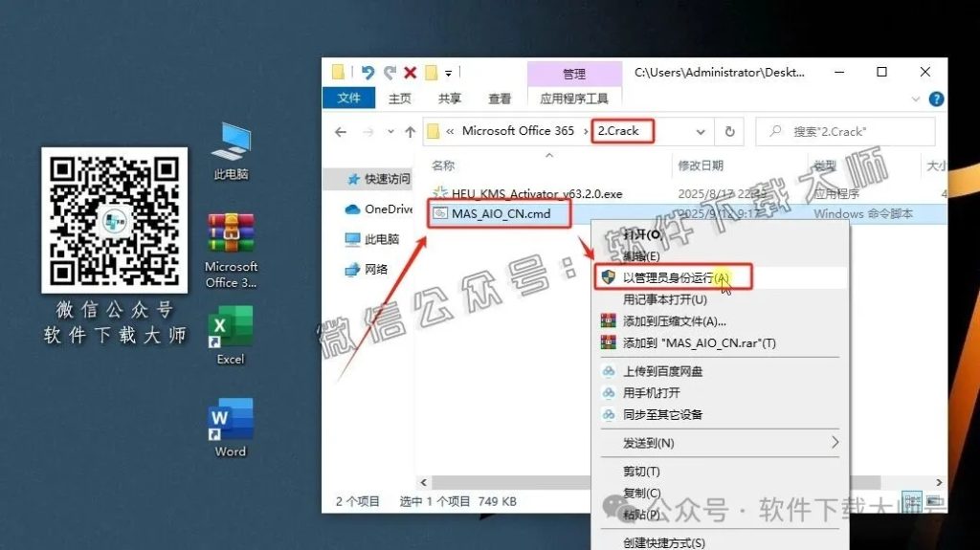Click the red delete X toolbar icon
Screen dimensions: 980x550
[x=410, y=73]
